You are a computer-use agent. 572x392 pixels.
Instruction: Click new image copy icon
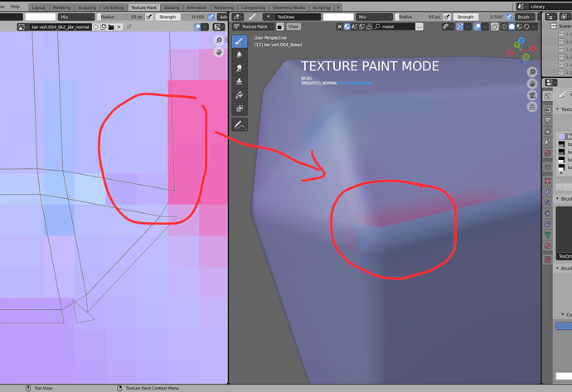click(x=104, y=27)
